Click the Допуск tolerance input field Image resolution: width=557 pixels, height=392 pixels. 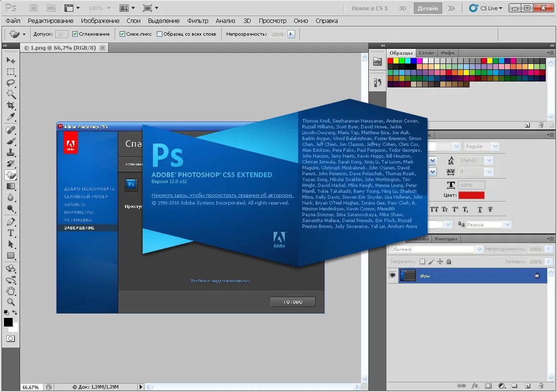pyautogui.click(x=62, y=34)
